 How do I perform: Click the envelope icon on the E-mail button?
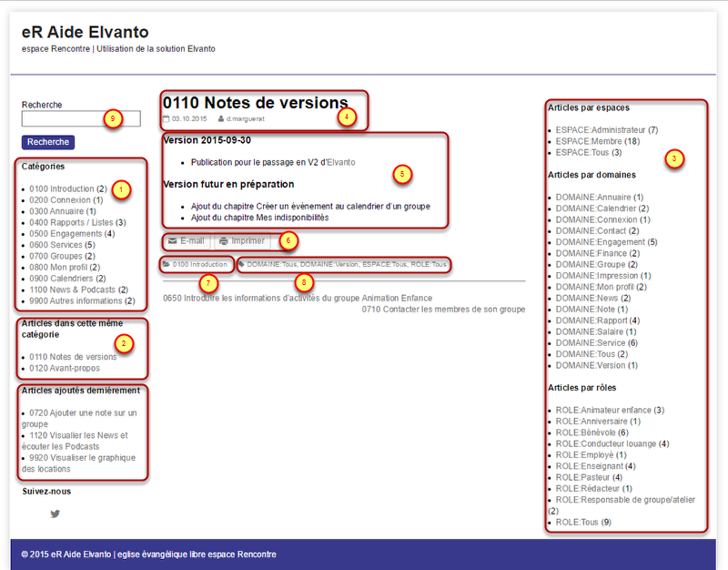[172, 239]
